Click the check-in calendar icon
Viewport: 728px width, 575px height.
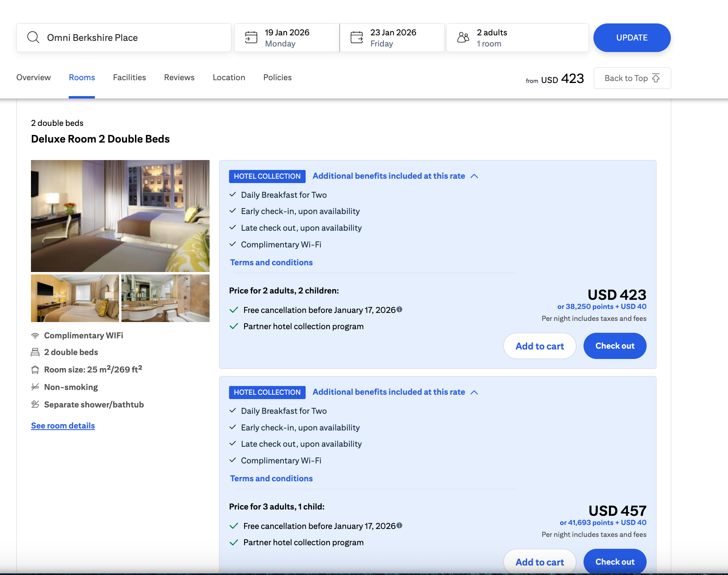[251, 37]
